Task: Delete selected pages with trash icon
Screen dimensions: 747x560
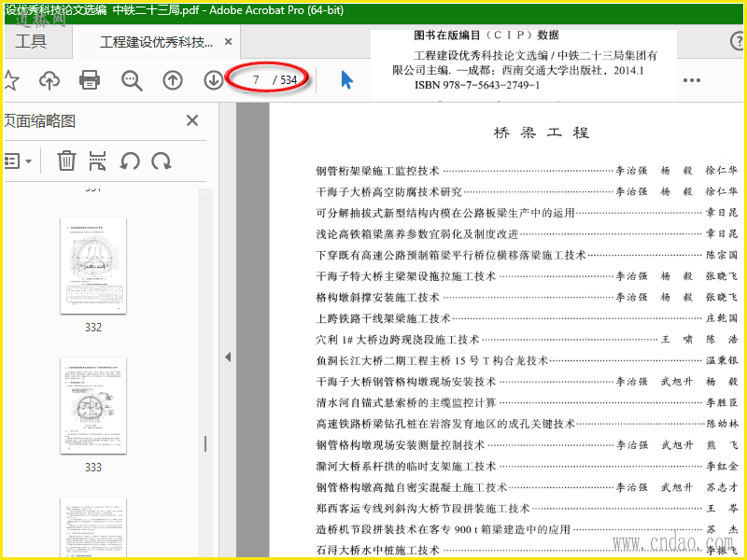Action: pyautogui.click(x=66, y=161)
